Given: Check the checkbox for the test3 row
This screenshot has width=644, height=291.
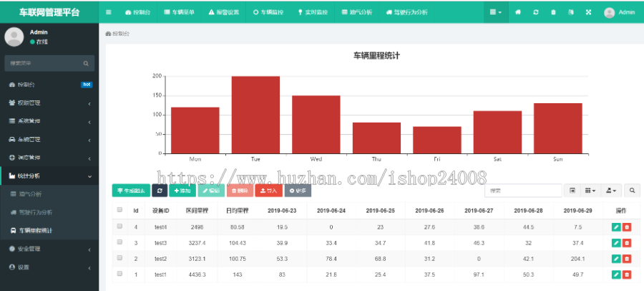Looking at the screenshot, I should [x=119, y=242].
